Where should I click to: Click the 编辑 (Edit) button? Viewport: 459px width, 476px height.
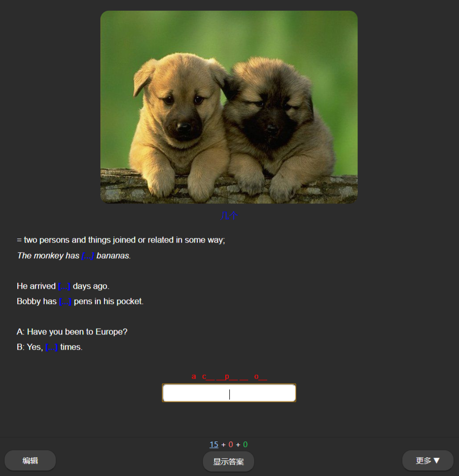(x=30, y=460)
